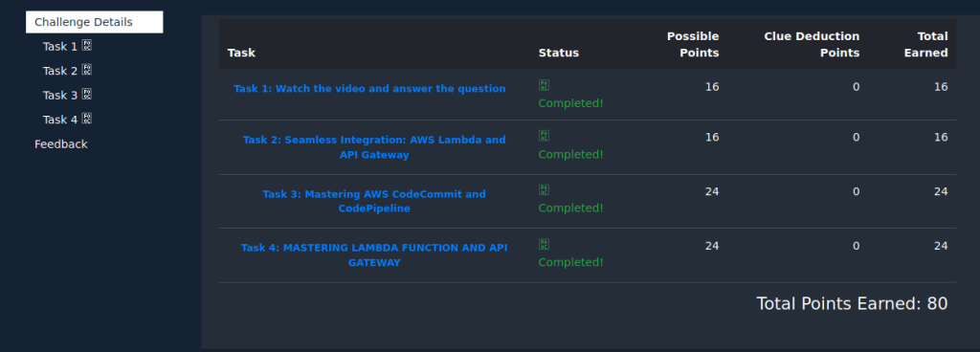Click the Task 3 completed status icon

(544, 190)
